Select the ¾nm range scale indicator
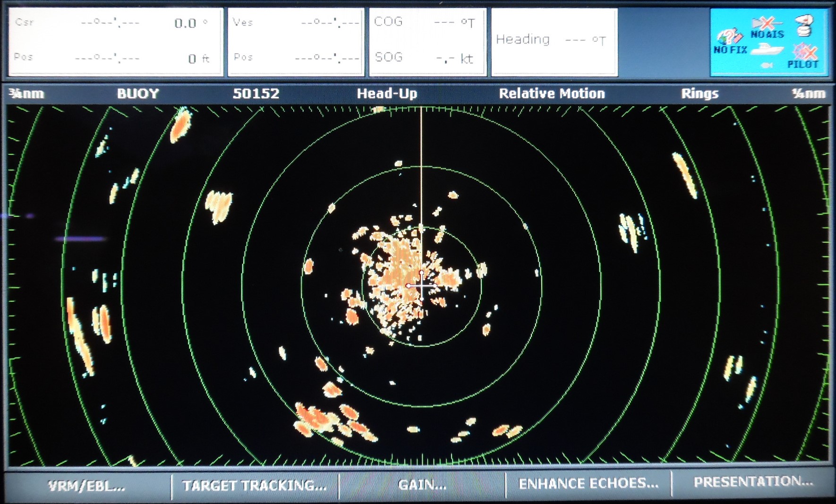Screen dimensions: 836x504 26,94
